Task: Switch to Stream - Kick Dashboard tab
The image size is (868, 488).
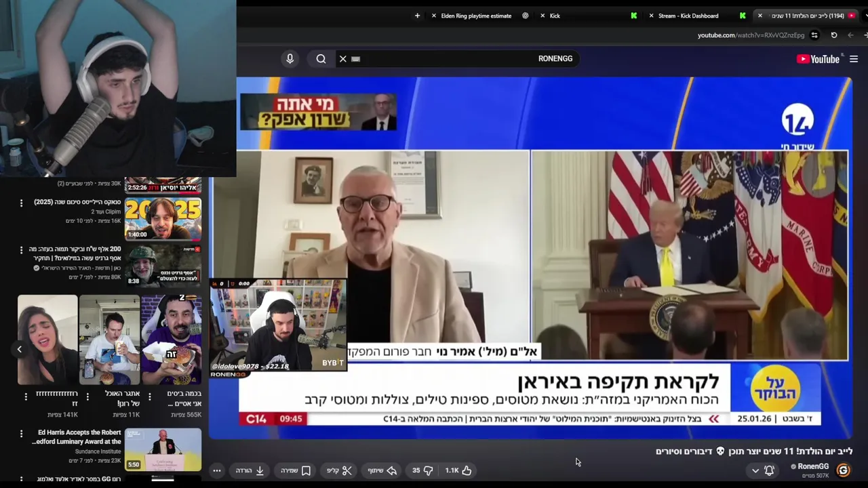Action: pos(688,16)
